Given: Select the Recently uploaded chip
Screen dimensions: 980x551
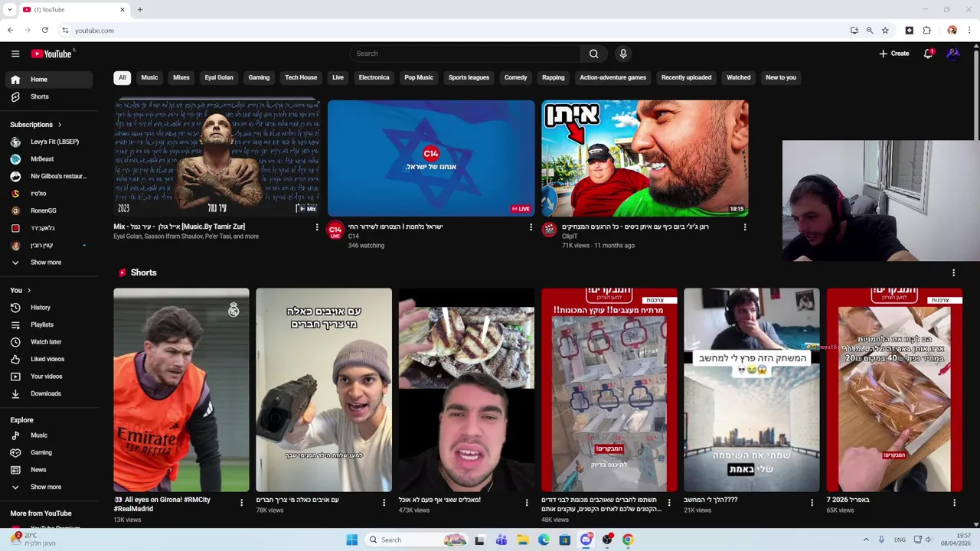Looking at the screenshot, I should tap(686, 77).
